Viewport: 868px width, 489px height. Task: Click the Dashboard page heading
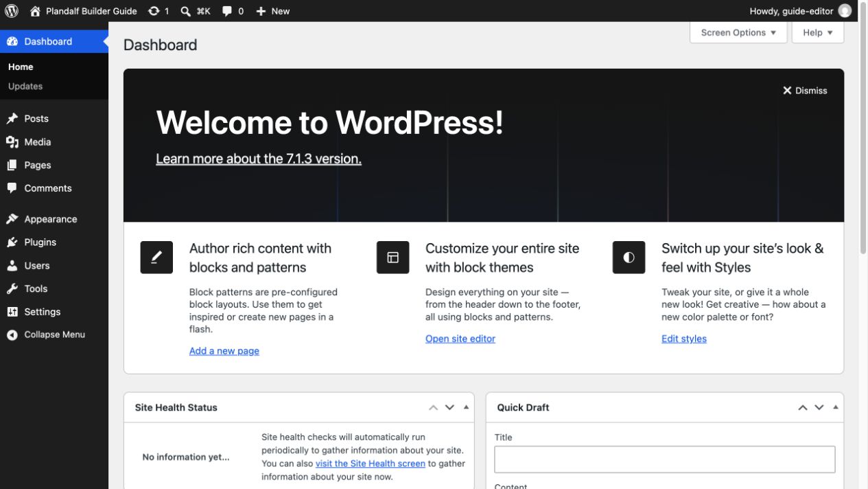[x=161, y=45]
